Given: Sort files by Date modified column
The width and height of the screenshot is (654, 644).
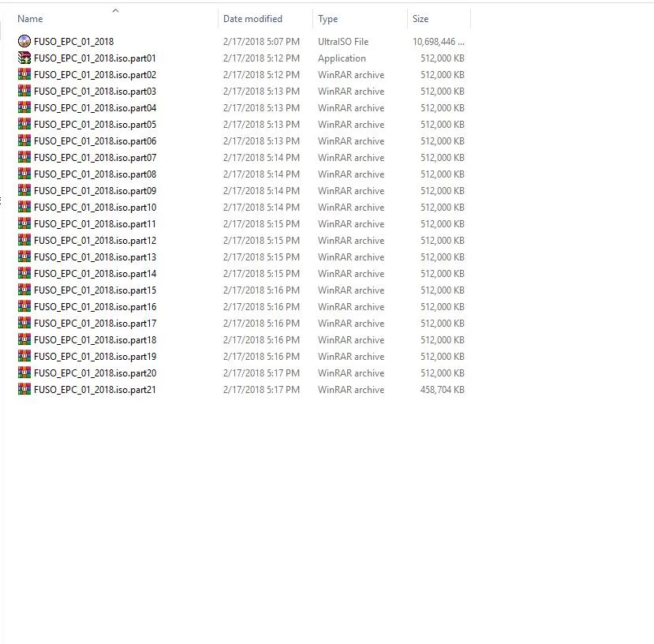Looking at the screenshot, I should [252, 19].
